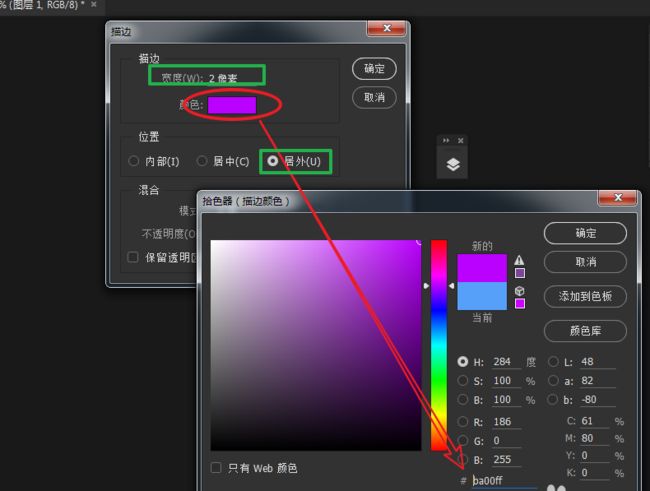Viewport: 650px width, 491px height.
Task: Select the R red radio button
Action: point(463,421)
